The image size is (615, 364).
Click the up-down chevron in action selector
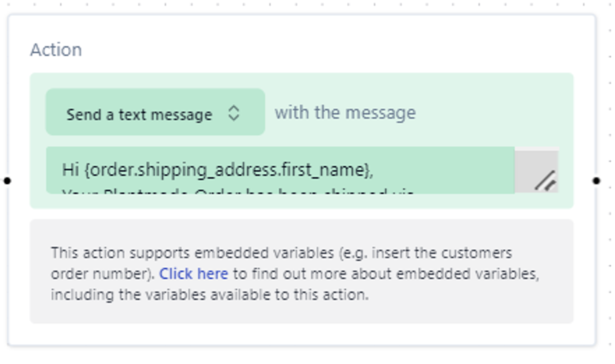click(234, 113)
